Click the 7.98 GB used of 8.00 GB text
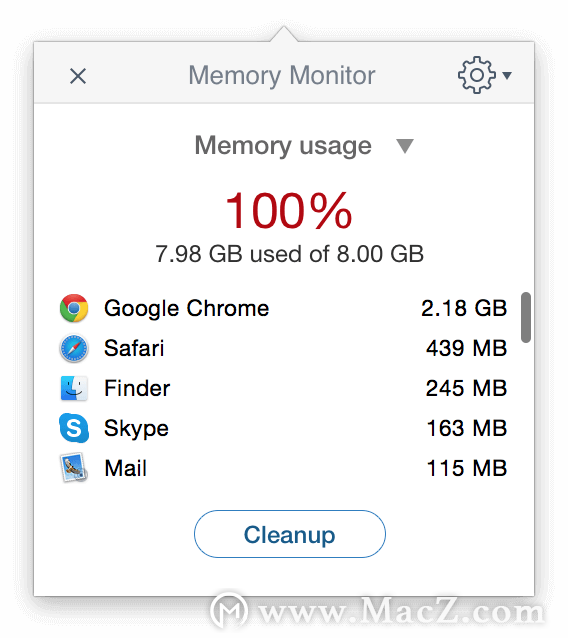Image resolution: width=568 pixels, height=638 pixels. pyautogui.click(x=289, y=254)
